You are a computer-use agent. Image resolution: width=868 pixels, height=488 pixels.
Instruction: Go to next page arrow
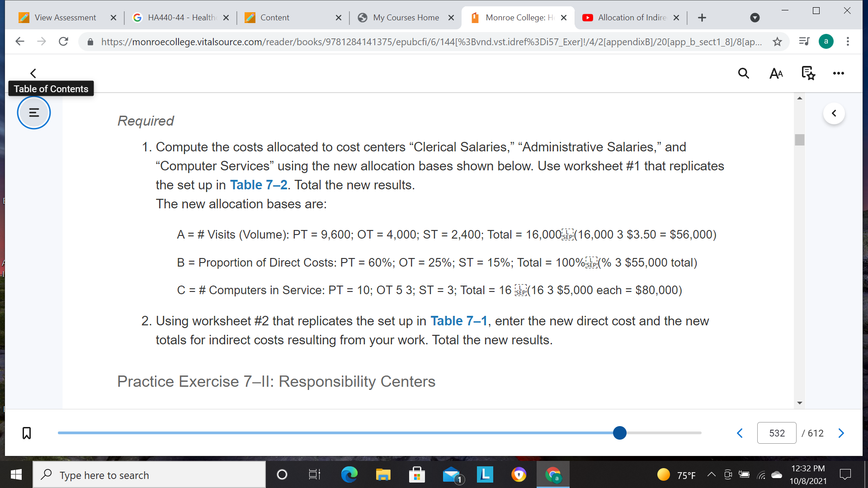click(841, 433)
